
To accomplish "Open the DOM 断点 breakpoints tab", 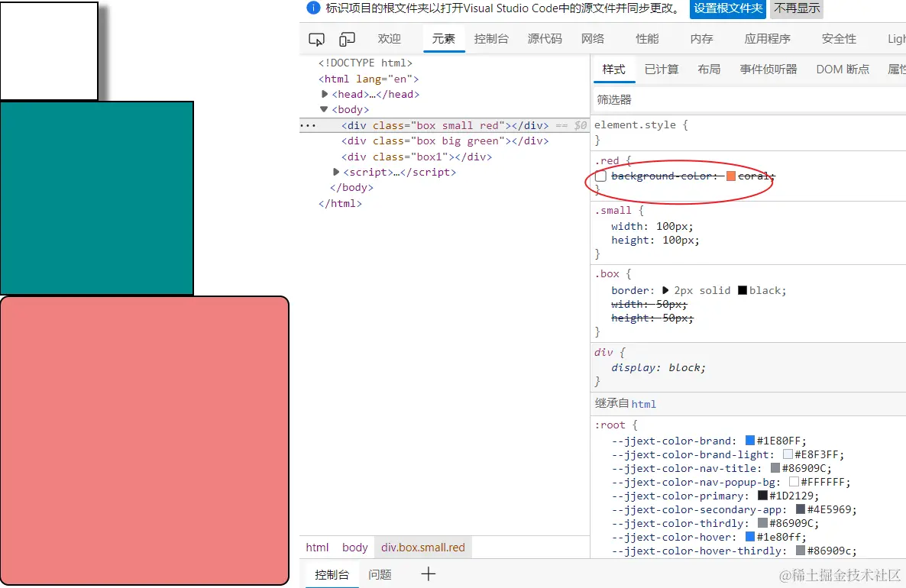I will point(843,69).
